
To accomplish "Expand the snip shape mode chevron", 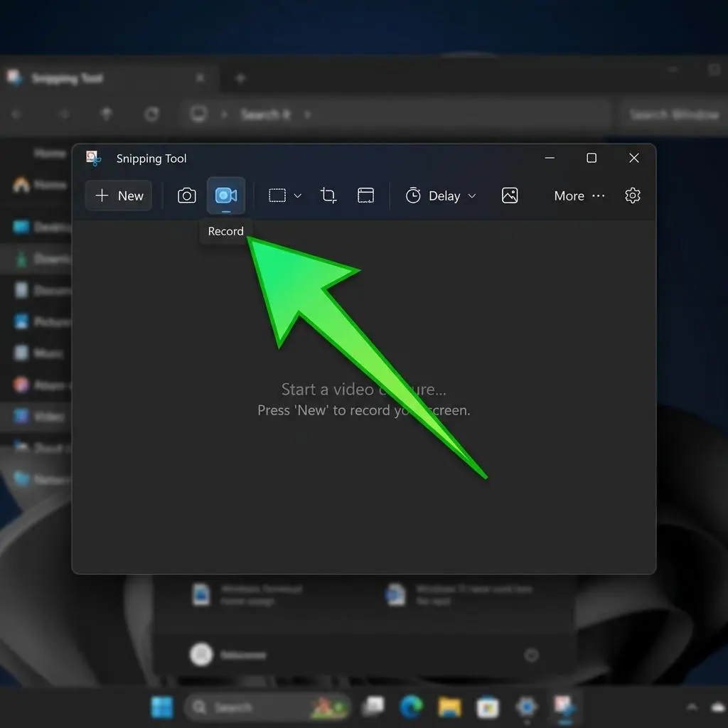I will [x=298, y=196].
